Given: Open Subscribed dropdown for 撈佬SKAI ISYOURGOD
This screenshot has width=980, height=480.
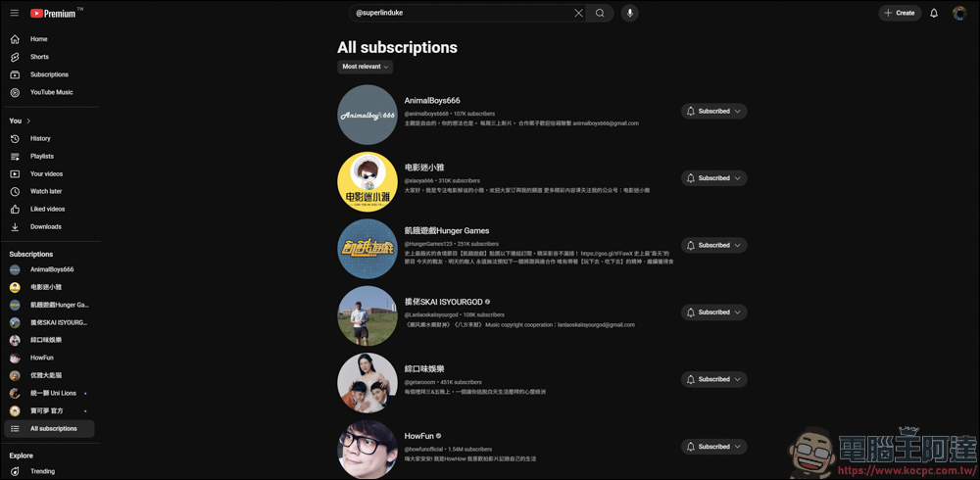Looking at the screenshot, I should coord(713,312).
